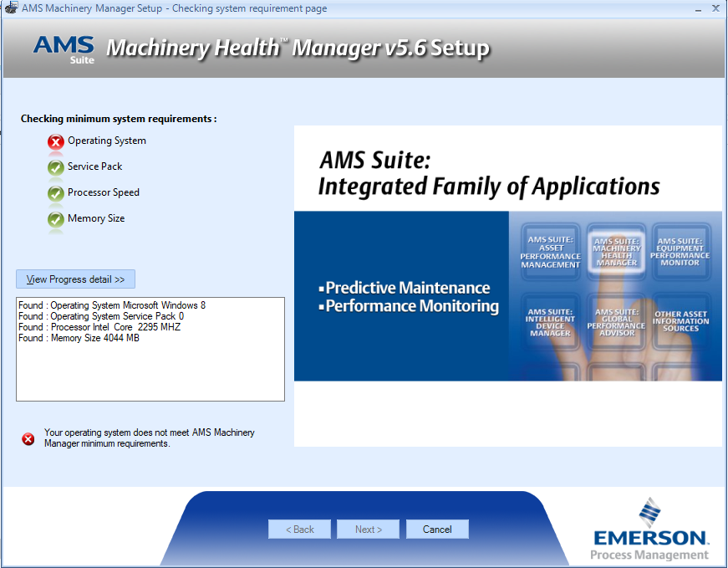Click the AMS Suite logo in the header

tap(64, 49)
